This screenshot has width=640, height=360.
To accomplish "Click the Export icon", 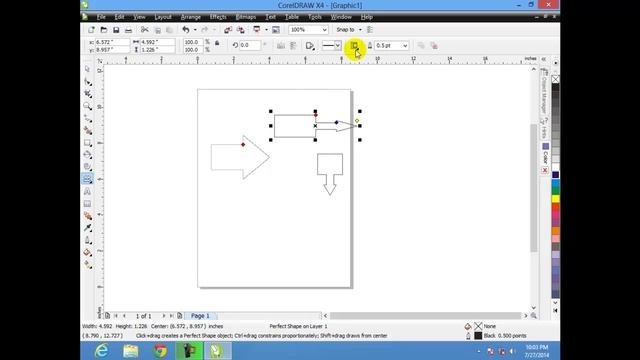I will tap(240, 30).
